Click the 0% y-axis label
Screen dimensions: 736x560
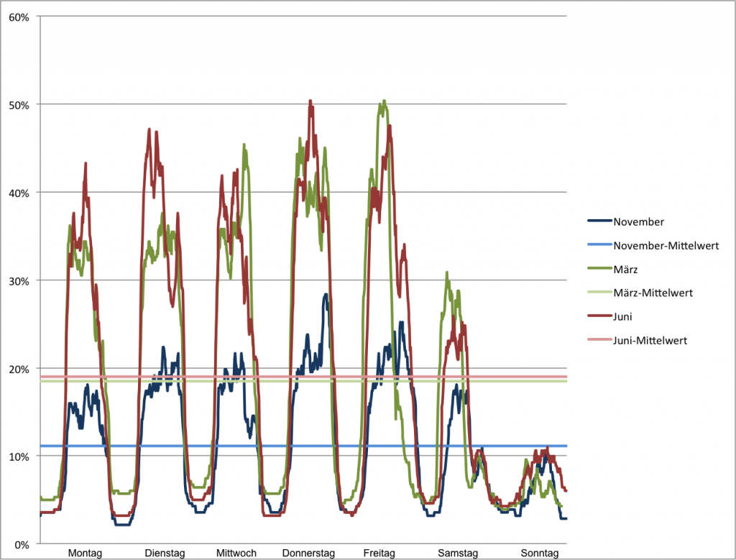pos(22,546)
